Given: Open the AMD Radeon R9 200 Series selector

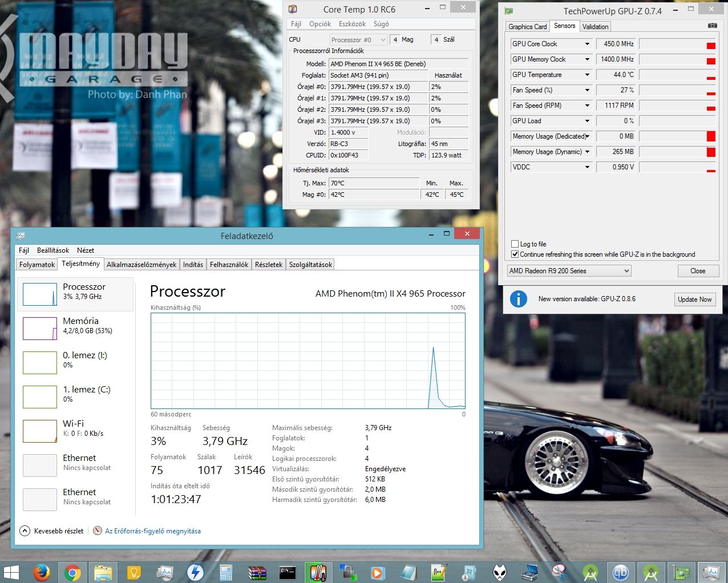Looking at the screenshot, I should point(569,271).
